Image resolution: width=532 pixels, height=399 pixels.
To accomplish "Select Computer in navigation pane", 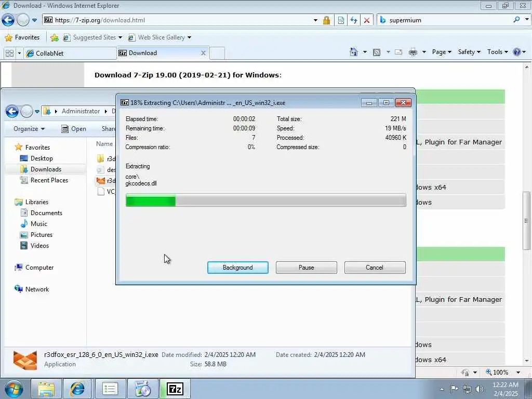I will (x=34, y=268).
